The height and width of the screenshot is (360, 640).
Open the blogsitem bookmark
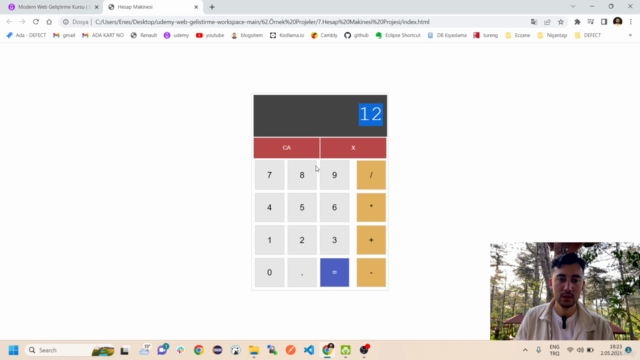tap(247, 36)
